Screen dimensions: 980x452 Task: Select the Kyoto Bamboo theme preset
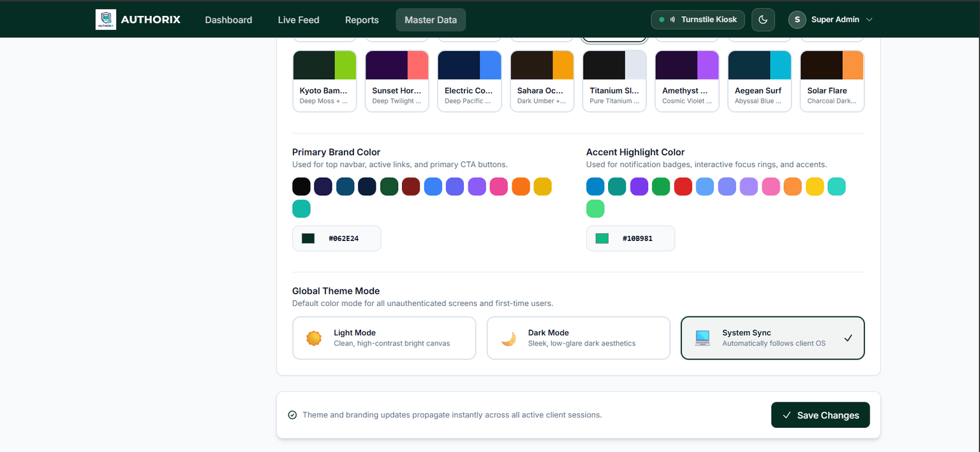pyautogui.click(x=324, y=81)
